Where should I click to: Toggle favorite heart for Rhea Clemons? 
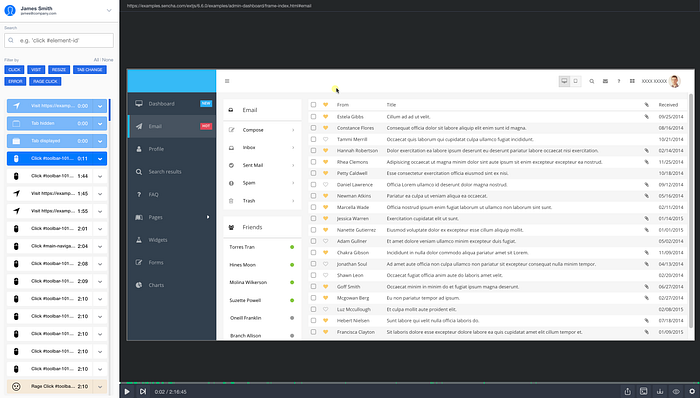325,162
